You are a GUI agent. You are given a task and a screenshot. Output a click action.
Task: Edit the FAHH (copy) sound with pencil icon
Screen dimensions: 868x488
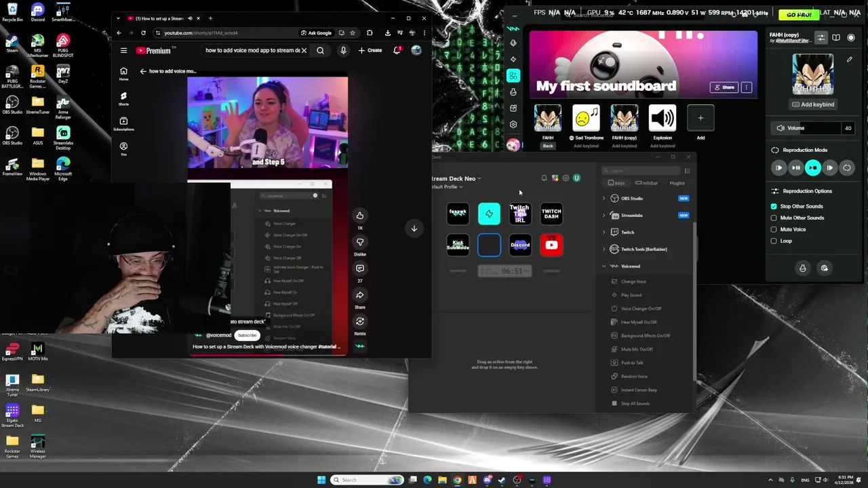(x=849, y=60)
